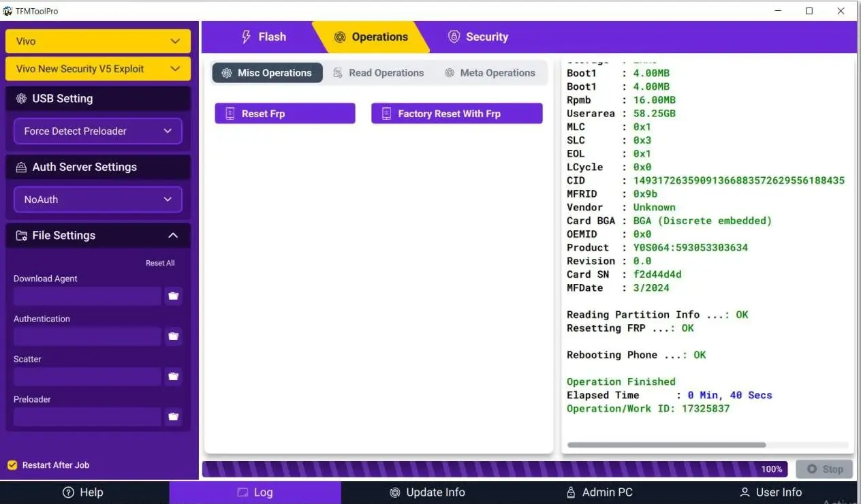
Task: Click the Authentication folder browse icon
Action: tap(173, 336)
